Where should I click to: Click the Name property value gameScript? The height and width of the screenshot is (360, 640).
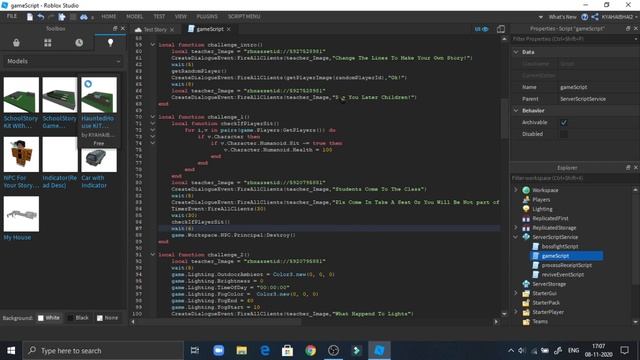[573, 87]
